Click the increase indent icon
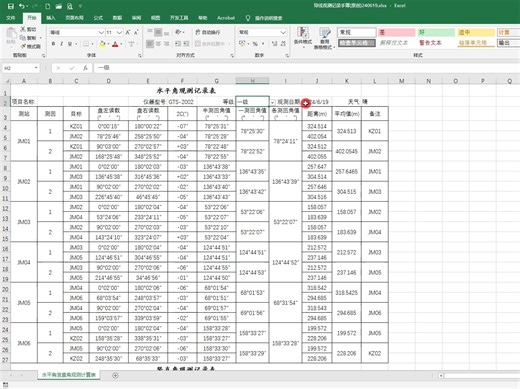The width and height of the screenshot is (520, 389). pyautogui.click(x=186, y=44)
